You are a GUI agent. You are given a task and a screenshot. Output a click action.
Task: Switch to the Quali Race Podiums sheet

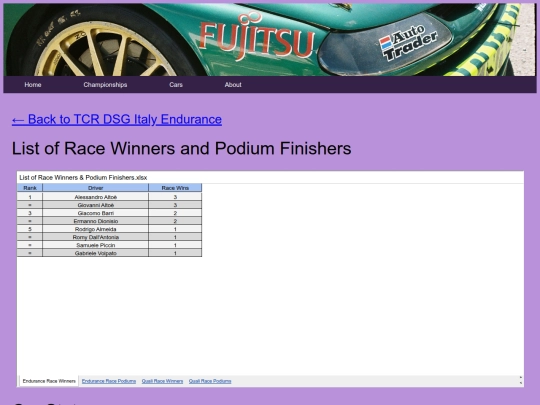point(210,381)
